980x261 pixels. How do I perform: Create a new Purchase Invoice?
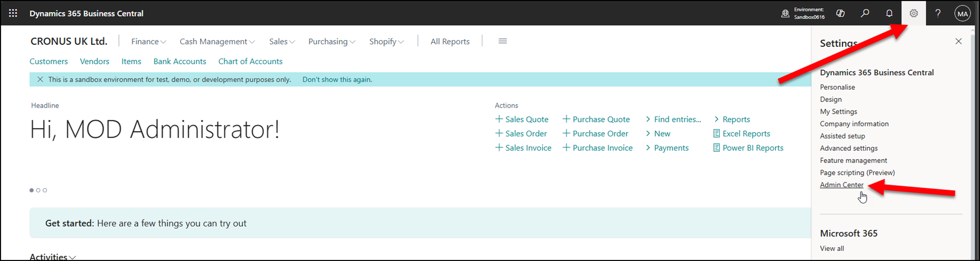[x=597, y=148]
